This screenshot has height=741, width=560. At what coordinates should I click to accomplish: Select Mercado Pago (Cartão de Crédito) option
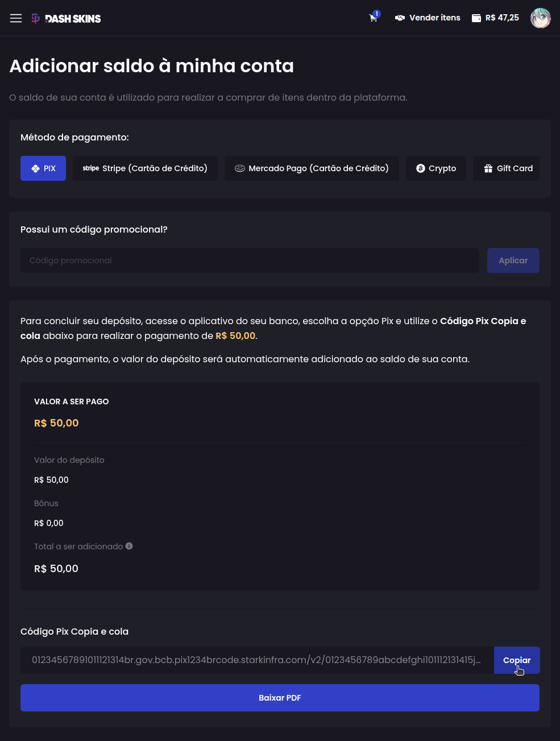[312, 168]
